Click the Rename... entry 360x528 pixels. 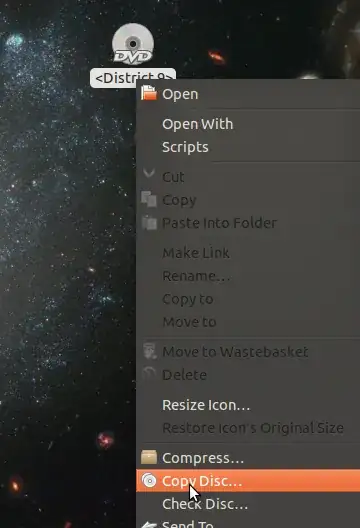(x=248, y=276)
